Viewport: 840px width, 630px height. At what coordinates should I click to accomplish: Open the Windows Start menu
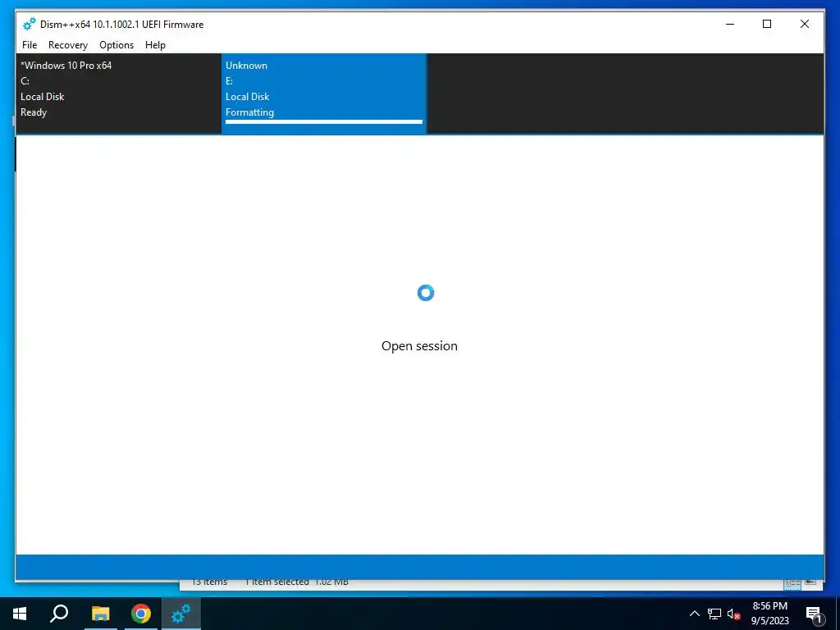[20, 614]
